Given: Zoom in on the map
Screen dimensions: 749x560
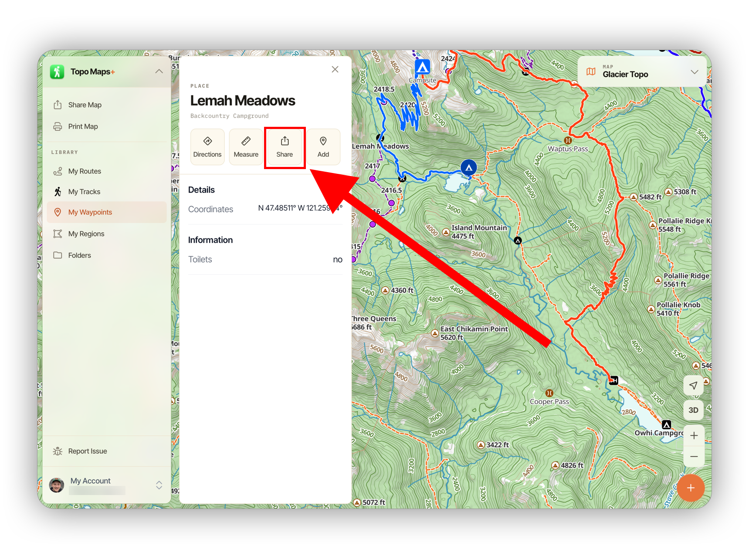Looking at the screenshot, I should point(694,435).
